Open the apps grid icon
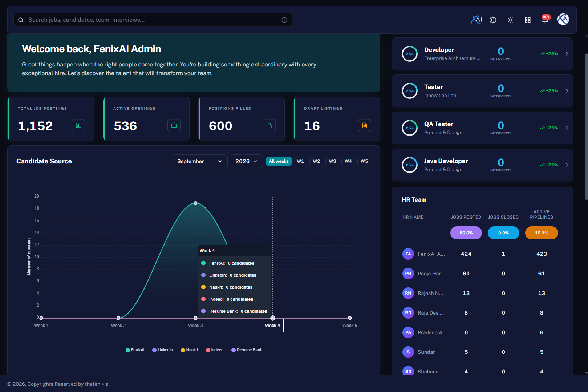This screenshot has height=392, width=588. (x=528, y=20)
